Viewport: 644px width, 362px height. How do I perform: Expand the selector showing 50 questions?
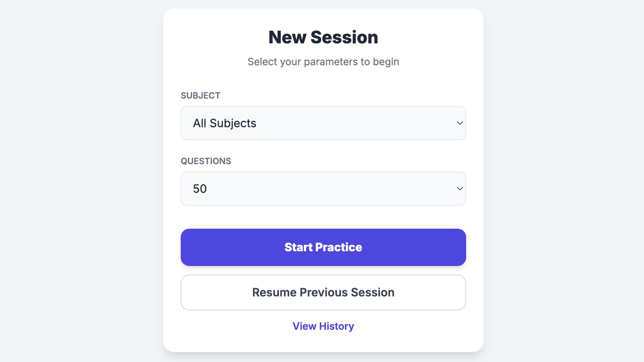(x=323, y=189)
